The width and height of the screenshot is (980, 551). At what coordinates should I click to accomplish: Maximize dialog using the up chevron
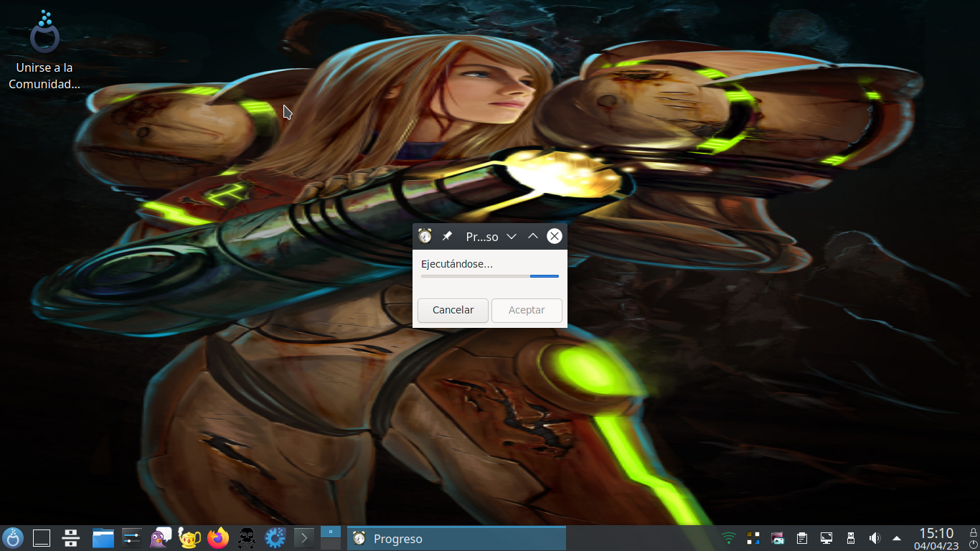pyautogui.click(x=533, y=236)
